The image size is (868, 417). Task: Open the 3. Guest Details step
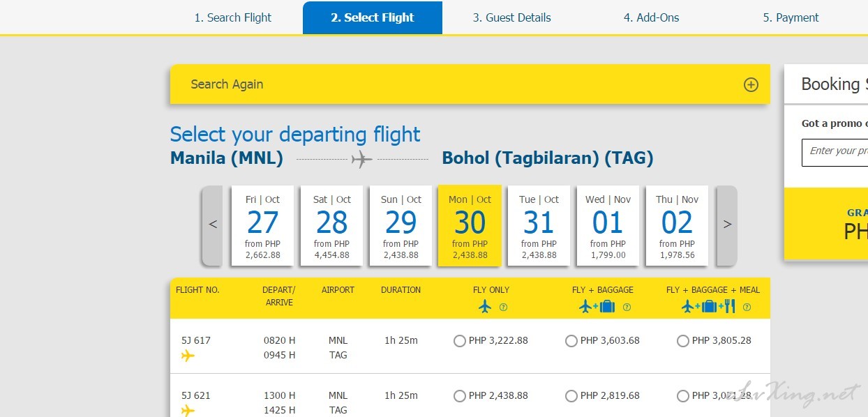coord(512,17)
